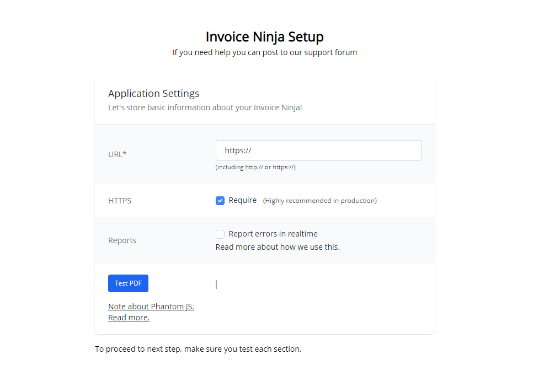The image size is (560, 392).
Task: Open the Note about Phantom JS link
Action: (151, 307)
